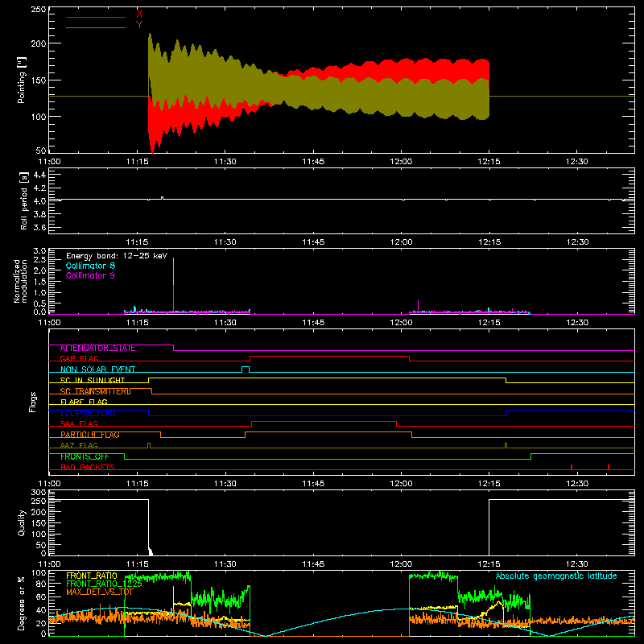Click the Flags panel axis title
The width and height of the screenshot is (644, 644).
32,402
